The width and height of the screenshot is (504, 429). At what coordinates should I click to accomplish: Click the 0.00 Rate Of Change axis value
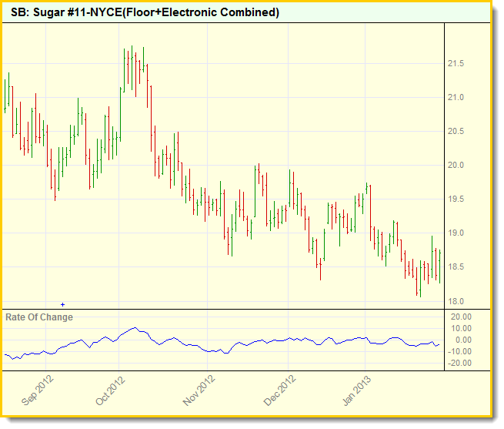point(464,340)
